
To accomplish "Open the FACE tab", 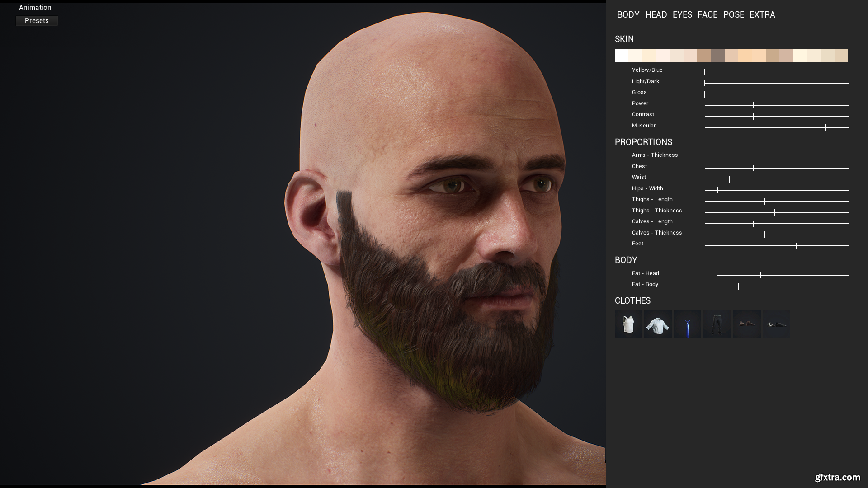I will point(707,14).
